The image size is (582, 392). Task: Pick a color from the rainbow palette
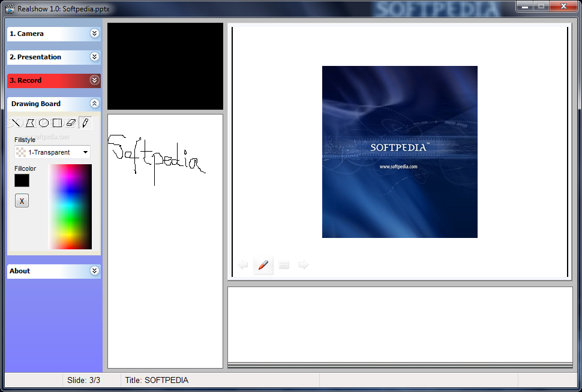pyautogui.click(x=70, y=207)
